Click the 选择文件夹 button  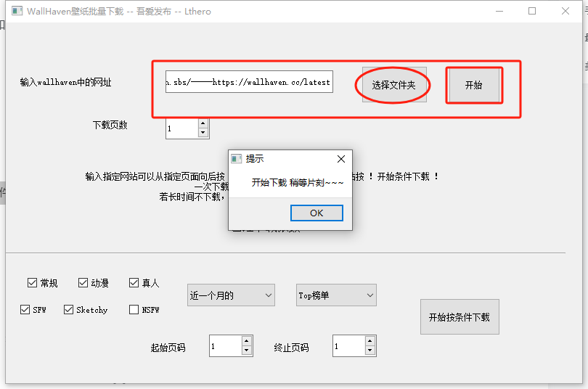393,85
